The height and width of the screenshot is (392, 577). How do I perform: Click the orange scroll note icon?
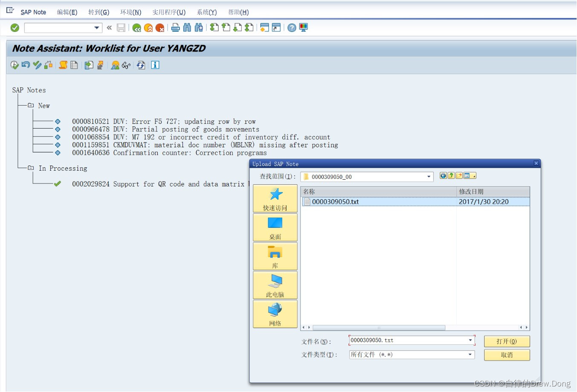(x=63, y=65)
